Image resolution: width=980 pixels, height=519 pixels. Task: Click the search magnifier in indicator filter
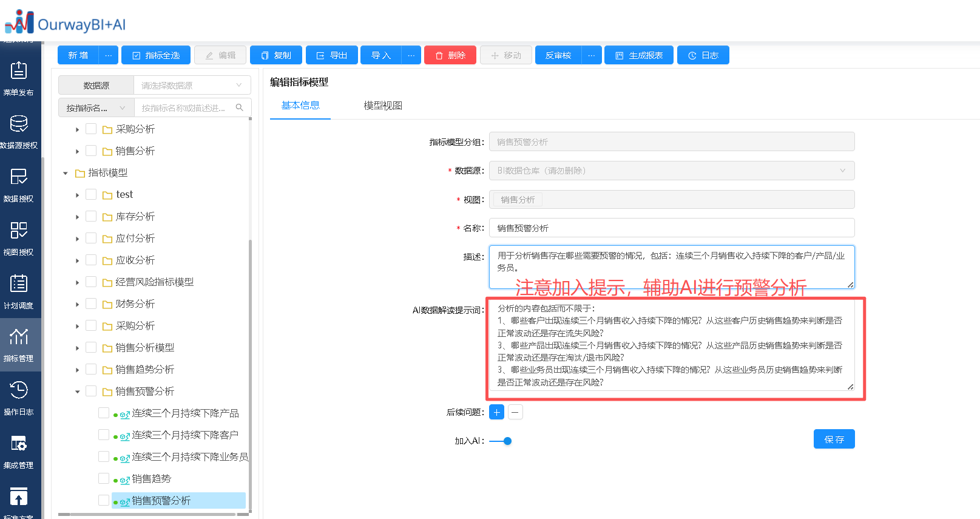[240, 107]
